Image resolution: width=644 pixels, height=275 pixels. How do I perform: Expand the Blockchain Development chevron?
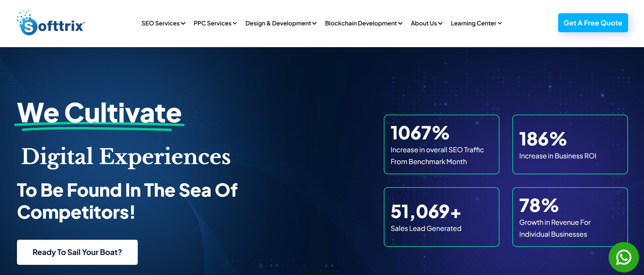coord(400,23)
